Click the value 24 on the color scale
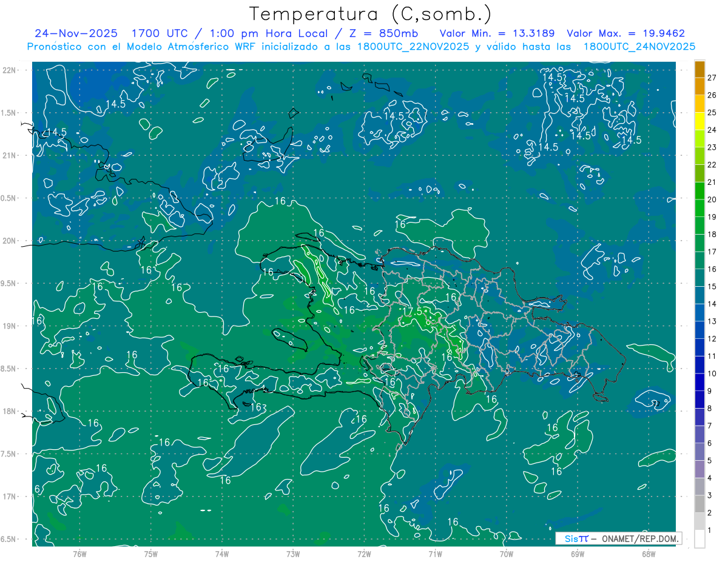 point(712,130)
